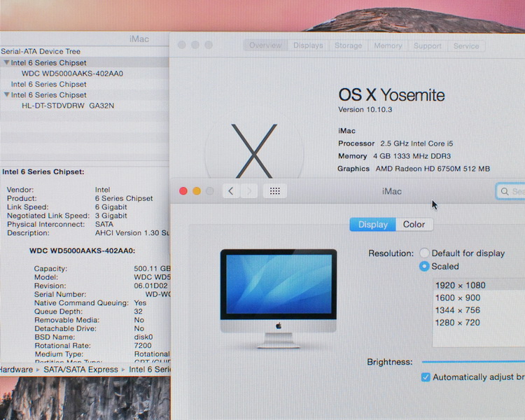Click the bold Intel 6 Series Chipset: details heading

[43, 171]
